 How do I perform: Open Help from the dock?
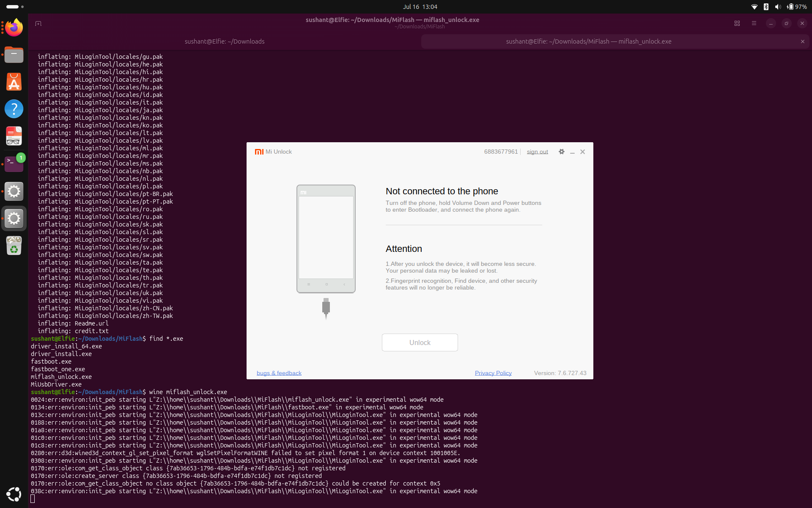pos(14,109)
